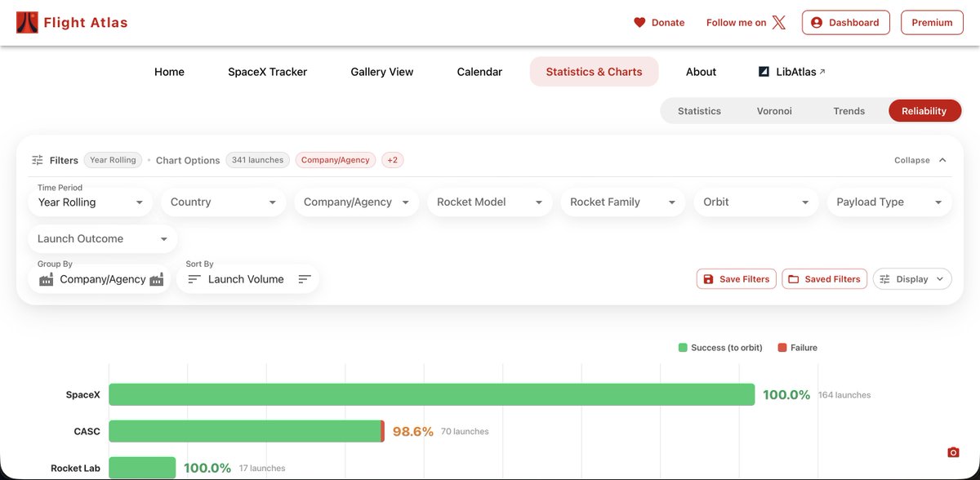This screenshot has width=980, height=480.
Task: Click the Save Filters button
Action: point(737,279)
